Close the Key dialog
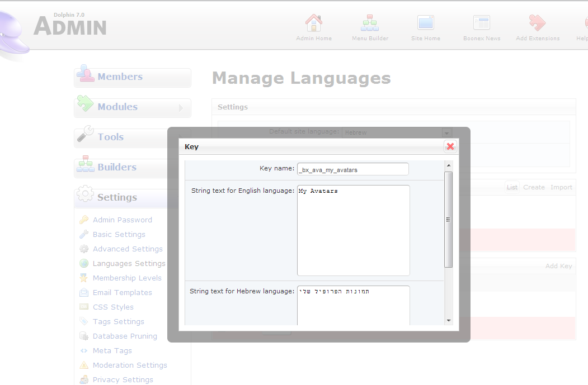 450,146
